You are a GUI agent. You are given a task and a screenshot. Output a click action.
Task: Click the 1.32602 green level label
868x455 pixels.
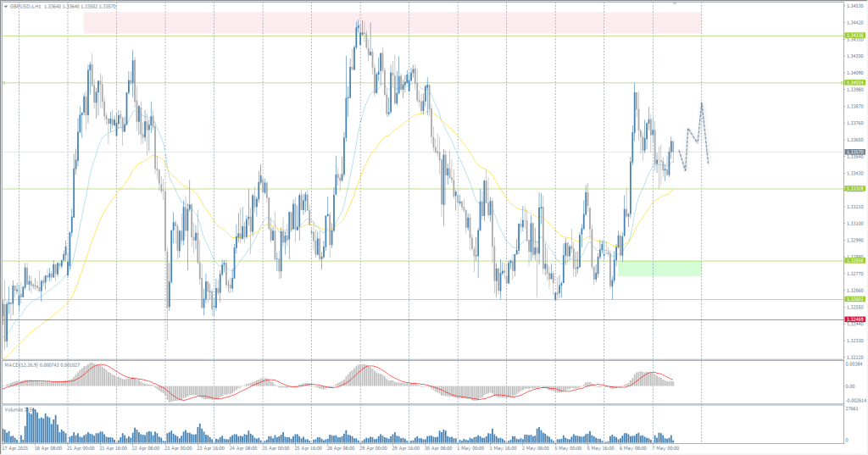point(854,299)
